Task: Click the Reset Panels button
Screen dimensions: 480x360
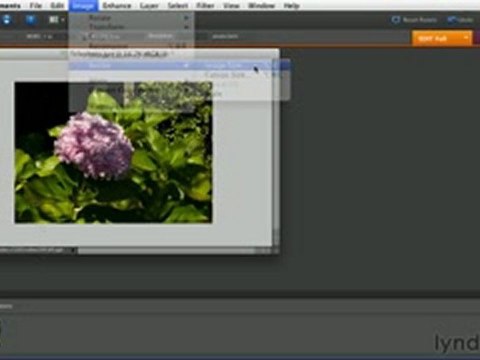Action: click(x=414, y=20)
